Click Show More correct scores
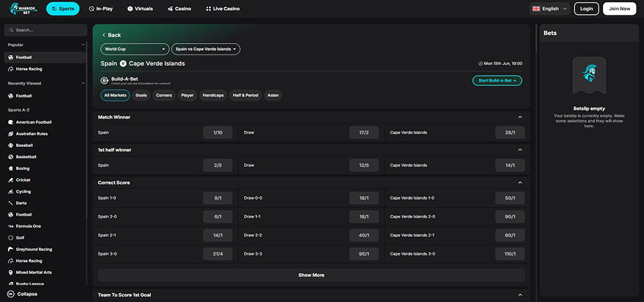The height and width of the screenshot is (302, 644). (x=311, y=275)
